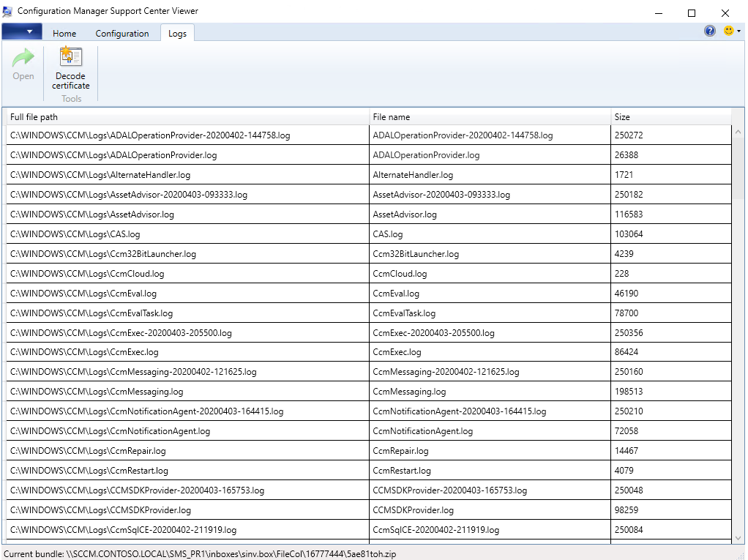Click size value 1721

(624, 175)
